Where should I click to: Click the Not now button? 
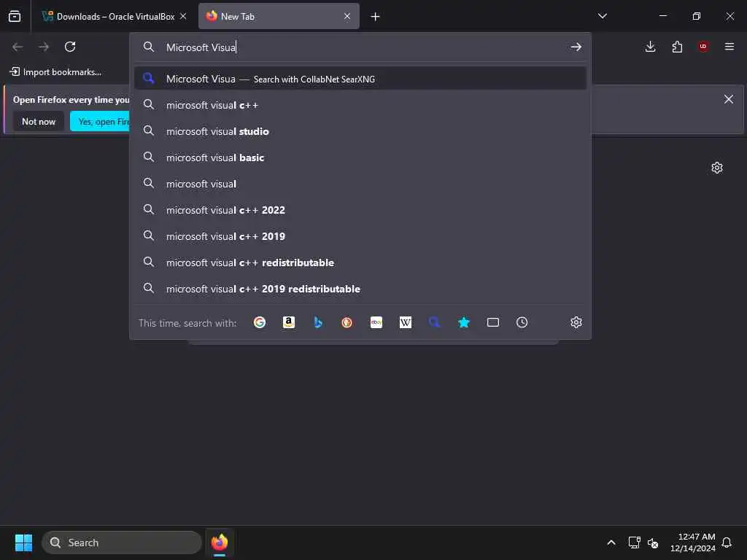[x=39, y=122]
